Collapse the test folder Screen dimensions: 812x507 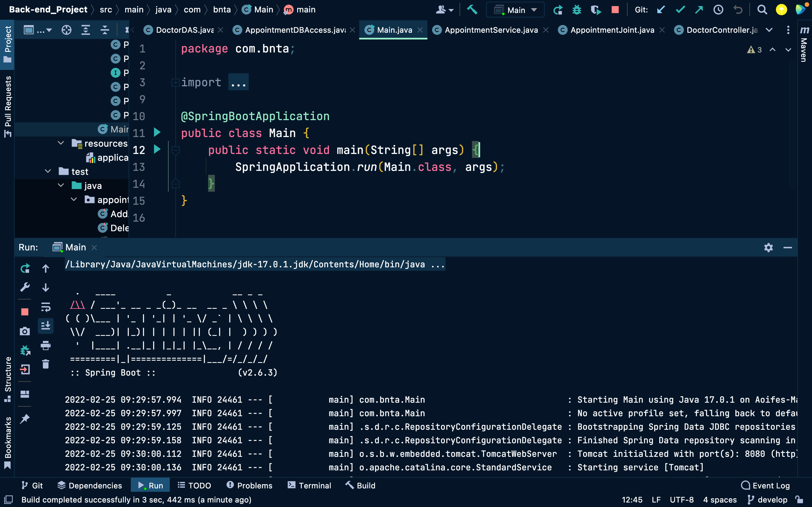click(48, 171)
